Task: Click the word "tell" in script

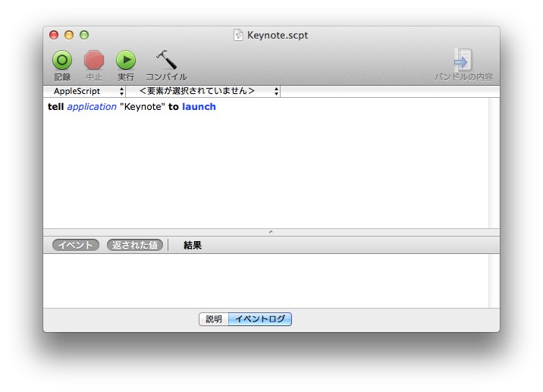Action: (x=56, y=107)
